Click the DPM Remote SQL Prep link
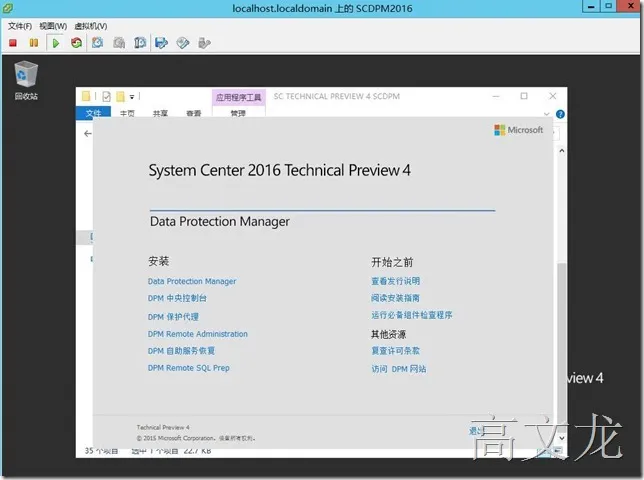 [189, 368]
